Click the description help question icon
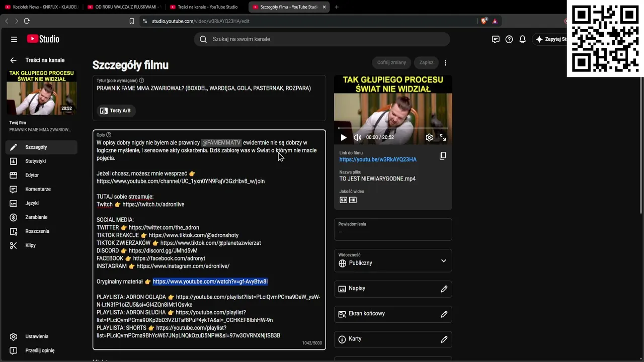644x362 pixels. [109, 135]
